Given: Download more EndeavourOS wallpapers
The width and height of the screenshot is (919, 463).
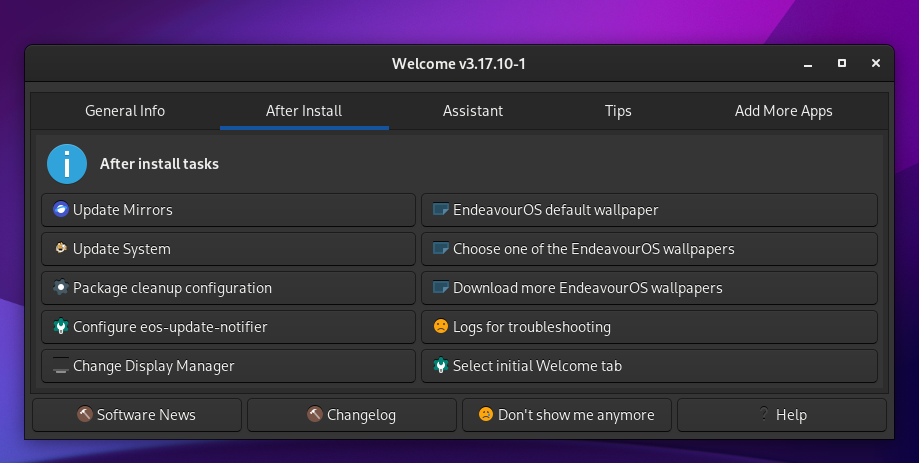Looking at the screenshot, I should pyautogui.click(x=649, y=288).
